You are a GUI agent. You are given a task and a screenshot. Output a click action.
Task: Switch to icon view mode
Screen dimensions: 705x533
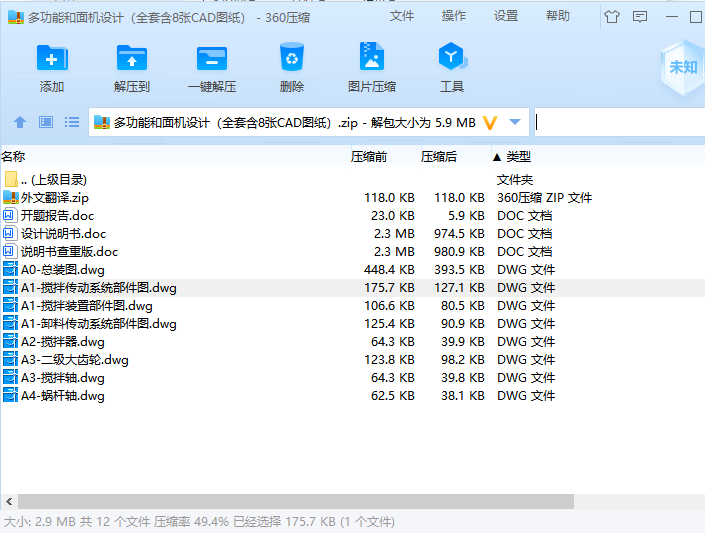(x=46, y=122)
